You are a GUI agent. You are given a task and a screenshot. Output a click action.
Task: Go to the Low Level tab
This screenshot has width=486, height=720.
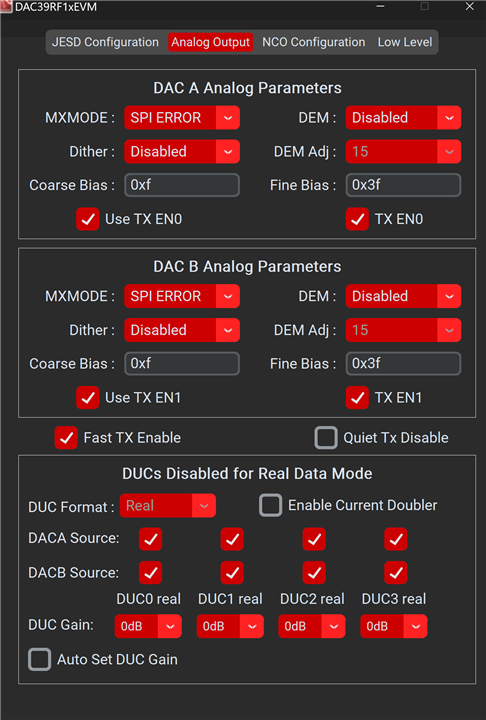tap(405, 42)
